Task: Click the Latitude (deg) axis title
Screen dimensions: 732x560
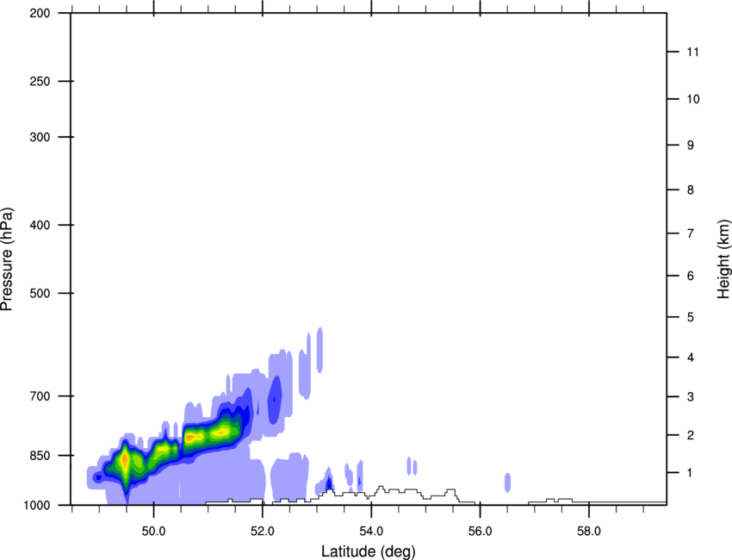Action: (369, 551)
